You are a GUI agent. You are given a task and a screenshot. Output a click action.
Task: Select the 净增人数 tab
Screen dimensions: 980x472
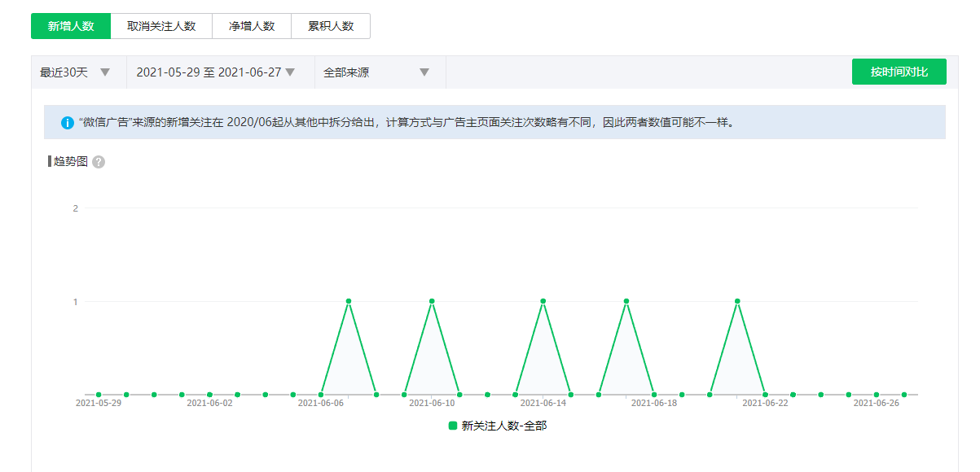[252, 26]
